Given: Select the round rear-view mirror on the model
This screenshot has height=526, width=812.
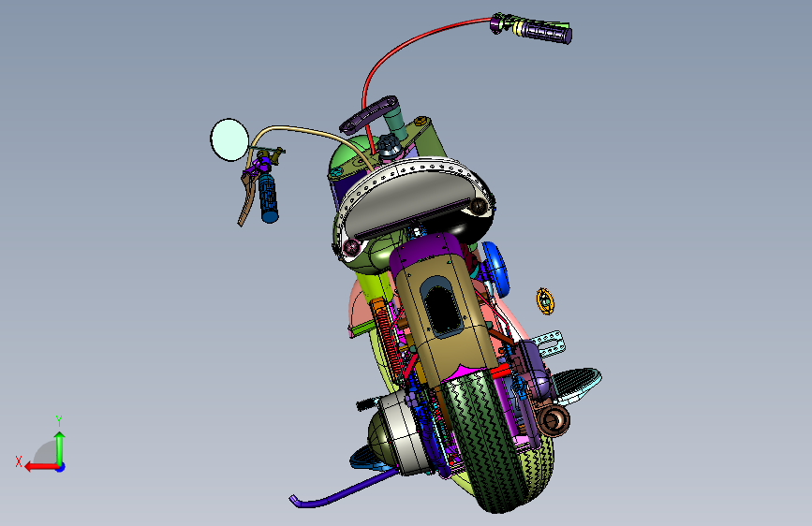Looking at the screenshot, I should (229, 139).
